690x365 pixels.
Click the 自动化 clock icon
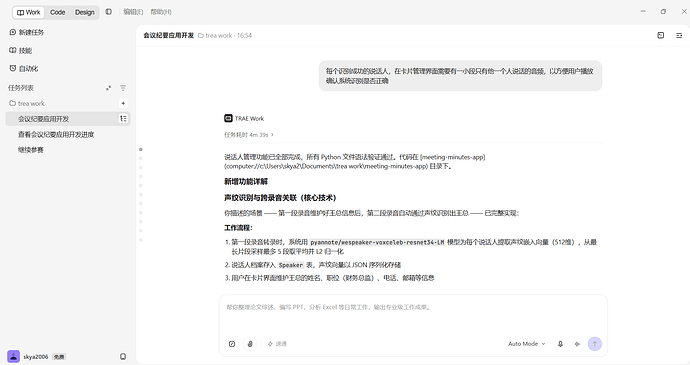click(x=13, y=68)
